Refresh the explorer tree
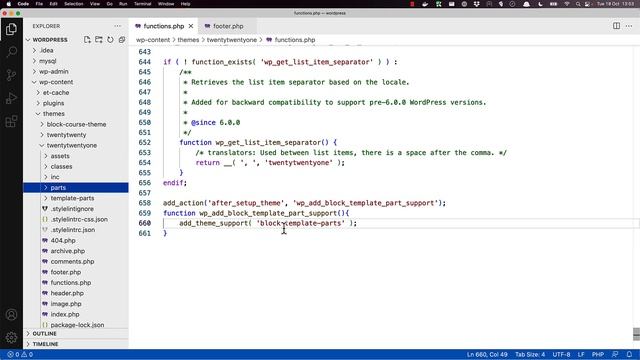 110,40
